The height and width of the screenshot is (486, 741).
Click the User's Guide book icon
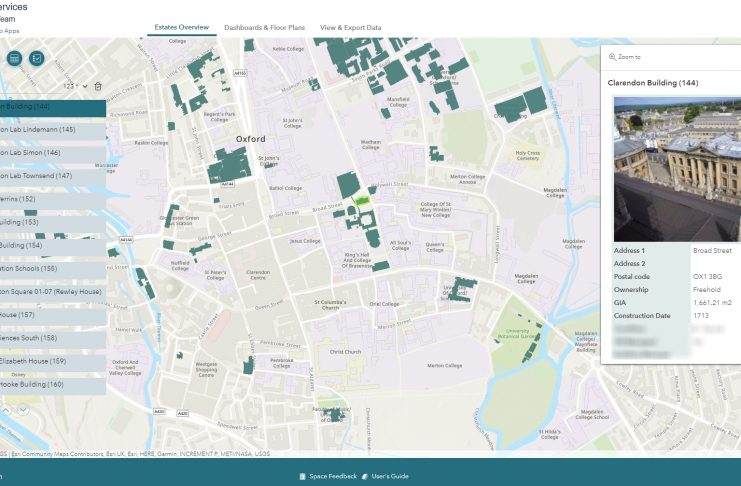pyautogui.click(x=365, y=476)
